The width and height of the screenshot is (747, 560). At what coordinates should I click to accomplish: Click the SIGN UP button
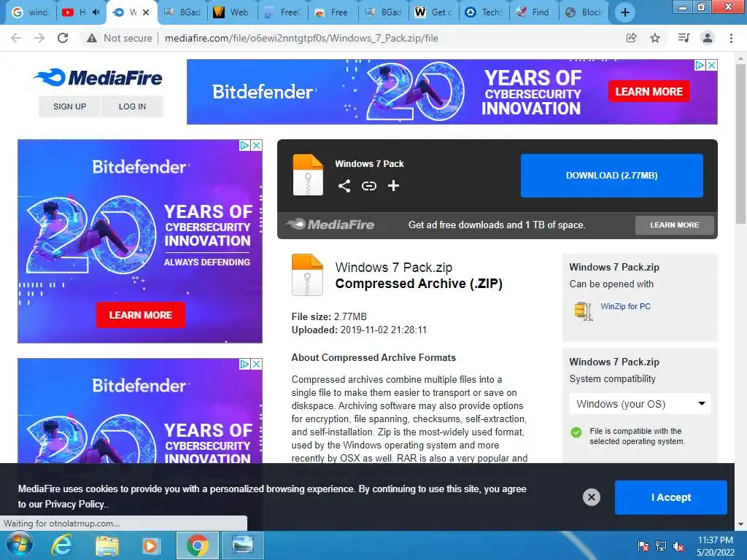click(69, 106)
